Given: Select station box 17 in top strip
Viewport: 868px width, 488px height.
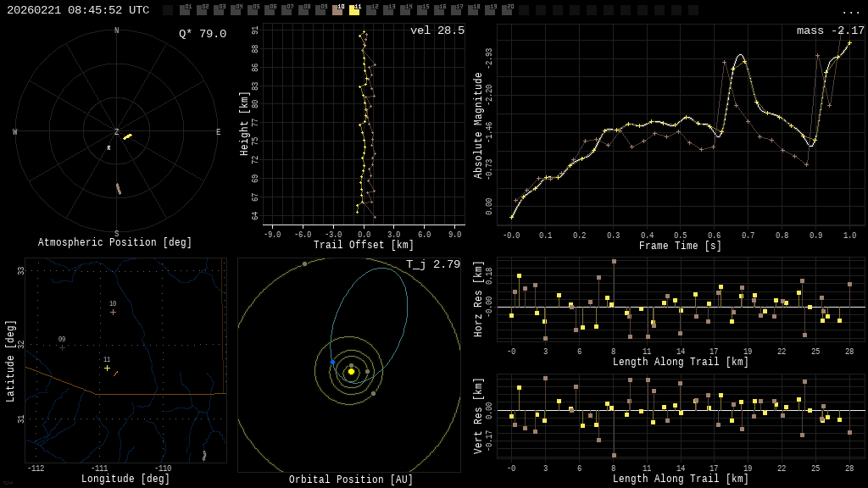Looking at the screenshot, I should [456, 10].
